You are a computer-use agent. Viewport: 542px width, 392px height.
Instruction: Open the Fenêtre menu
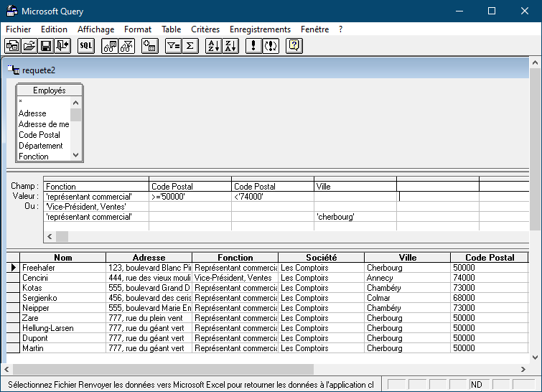[x=314, y=29]
